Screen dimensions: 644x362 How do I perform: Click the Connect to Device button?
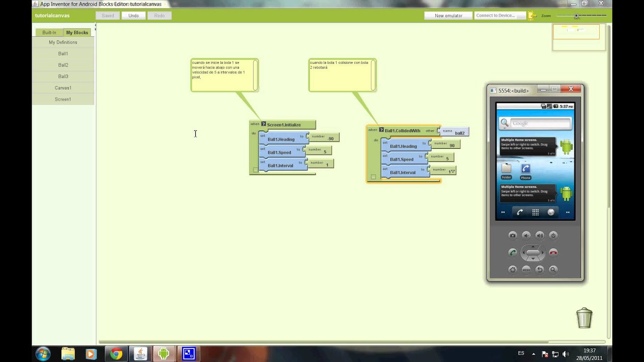coord(500,16)
